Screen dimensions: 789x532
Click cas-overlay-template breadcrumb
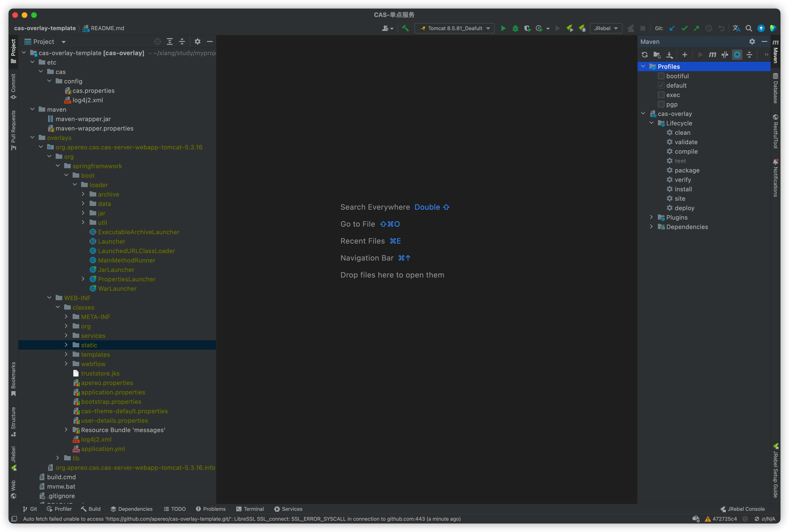45,28
